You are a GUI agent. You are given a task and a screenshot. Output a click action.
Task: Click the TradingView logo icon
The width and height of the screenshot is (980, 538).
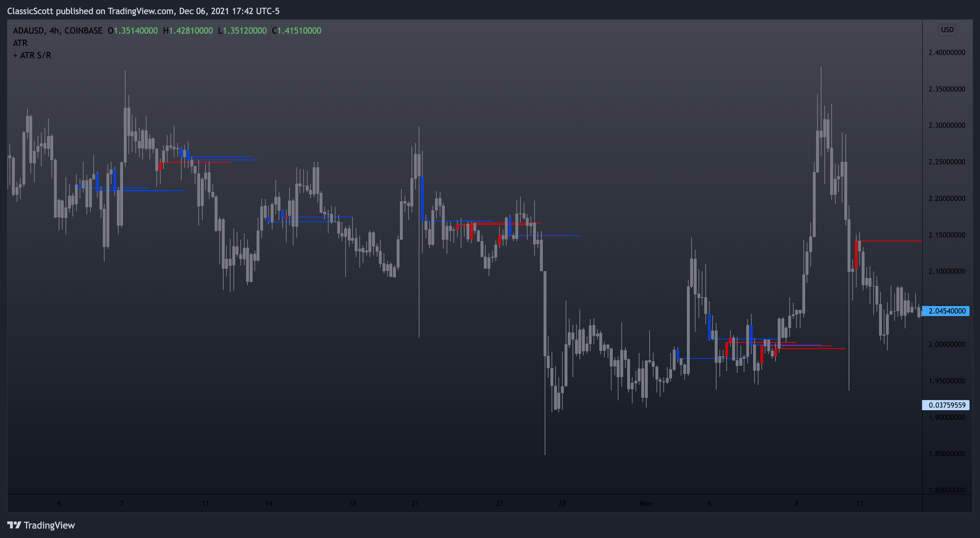point(14,525)
